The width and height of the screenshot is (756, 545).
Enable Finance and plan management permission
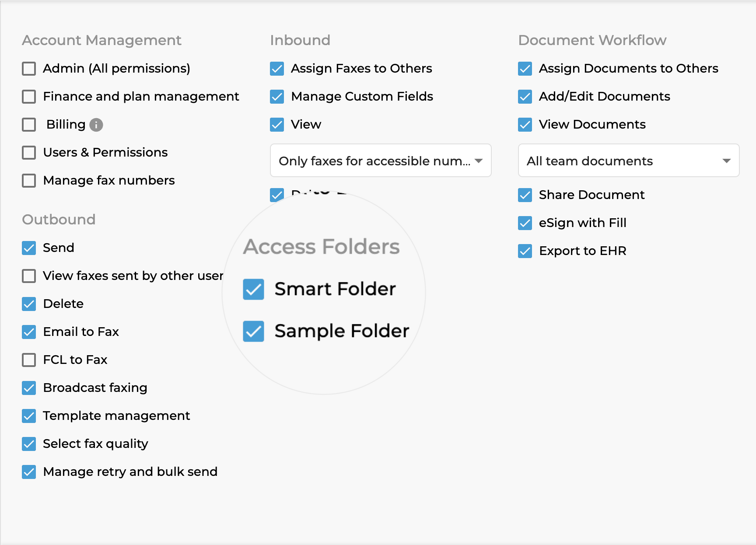[x=28, y=97]
